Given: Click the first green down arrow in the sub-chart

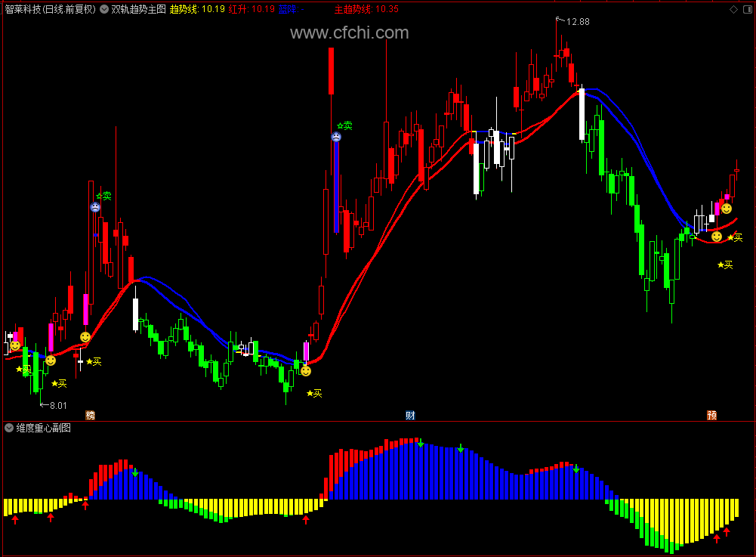Looking at the screenshot, I should click(x=135, y=472).
